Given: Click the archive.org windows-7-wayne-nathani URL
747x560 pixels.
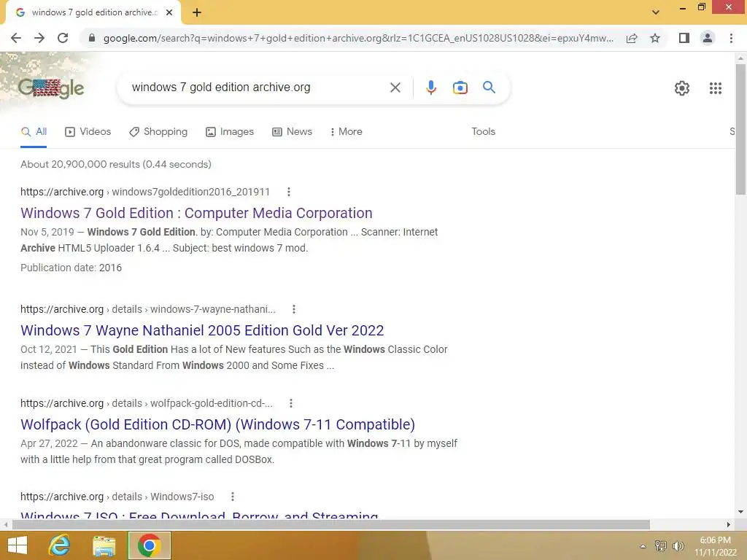Looking at the screenshot, I should pyautogui.click(x=147, y=309).
